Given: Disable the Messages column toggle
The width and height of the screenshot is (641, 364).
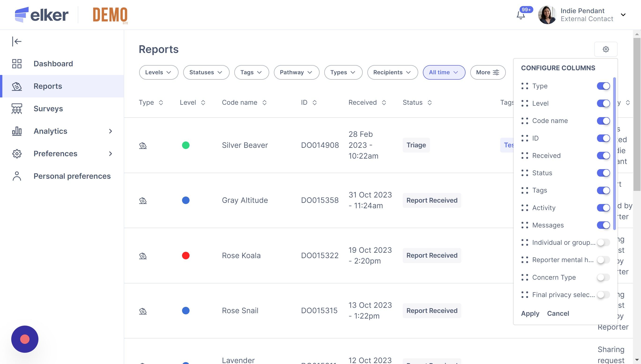Looking at the screenshot, I should coord(603,225).
